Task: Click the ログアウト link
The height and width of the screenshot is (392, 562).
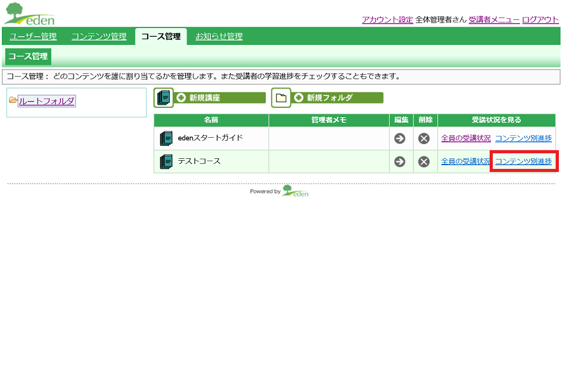Action: pos(540,20)
